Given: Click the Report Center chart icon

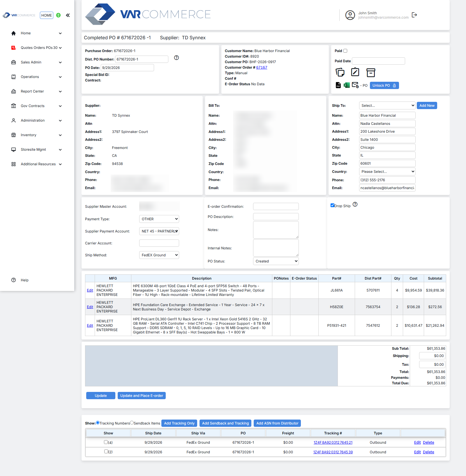Looking at the screenshot, I should 13,91.
